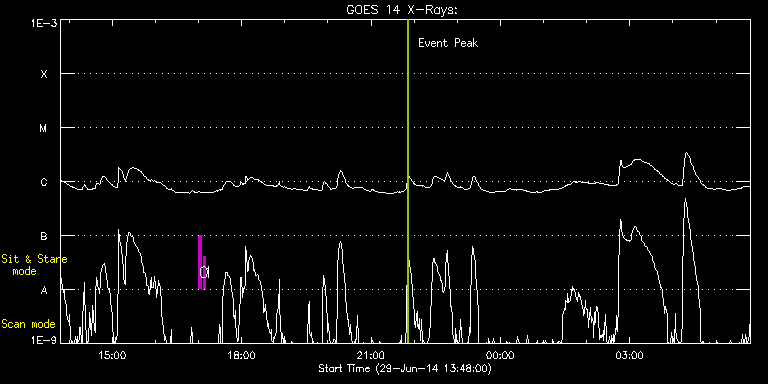Click the A flare class axis label
The image size is (768, 384).
[44, 290]
